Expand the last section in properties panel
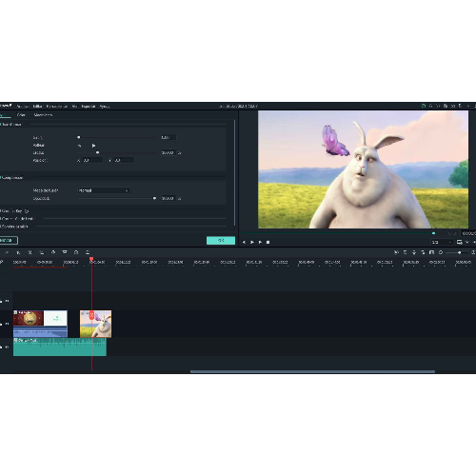Image resolution: width=476 pixels, height=476 pixels. pos(14,227)
